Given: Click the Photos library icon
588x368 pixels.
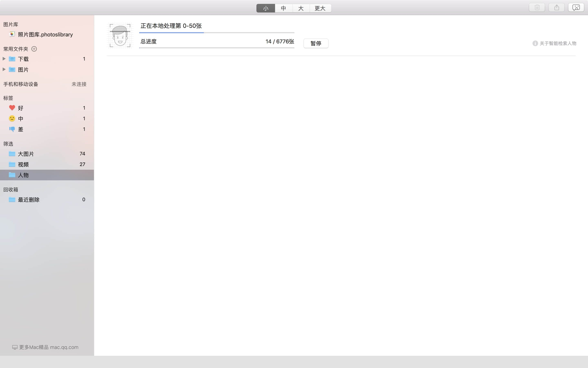Looking at the screenshot, I should (12, 34).
